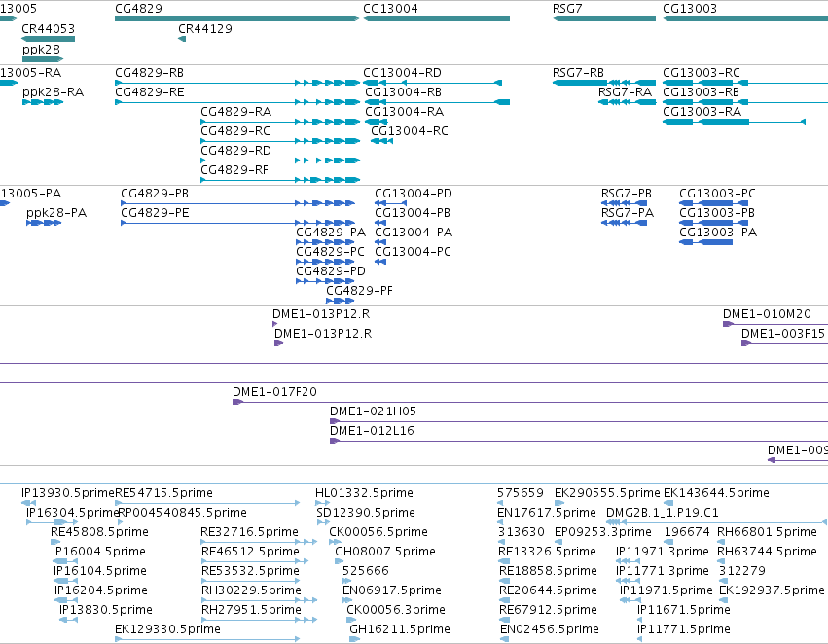Click protein CG4829-PD label
The height and width of the screenshot is (644, 828).
(x=331, y=271)
